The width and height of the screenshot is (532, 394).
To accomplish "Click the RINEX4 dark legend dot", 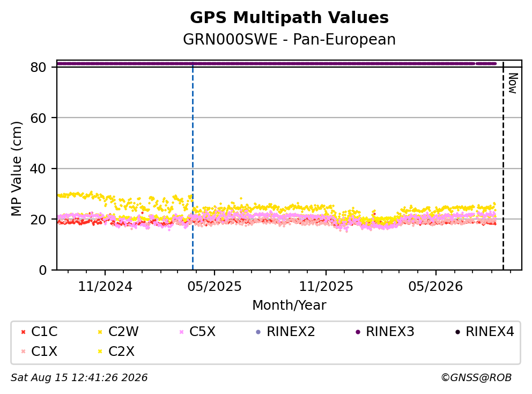I will click(457, 332).
